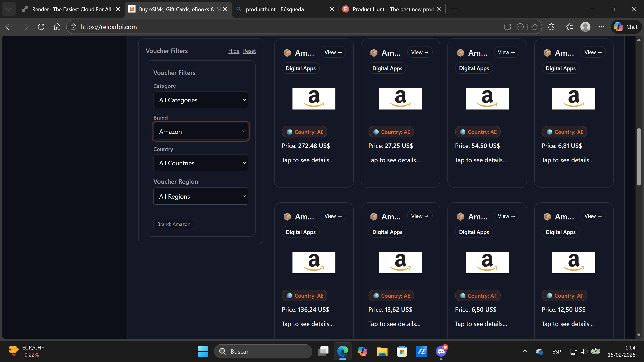
Task: Open Discord from the taskbar
Action: point(441,351)
